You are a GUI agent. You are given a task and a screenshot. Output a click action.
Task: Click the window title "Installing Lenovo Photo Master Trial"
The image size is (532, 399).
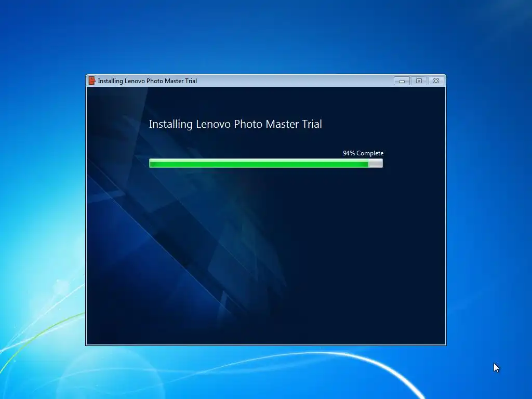click(147, 81)
